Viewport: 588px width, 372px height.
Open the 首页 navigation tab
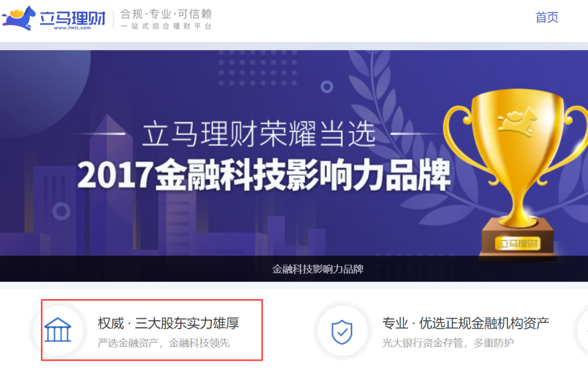(547, 17)
